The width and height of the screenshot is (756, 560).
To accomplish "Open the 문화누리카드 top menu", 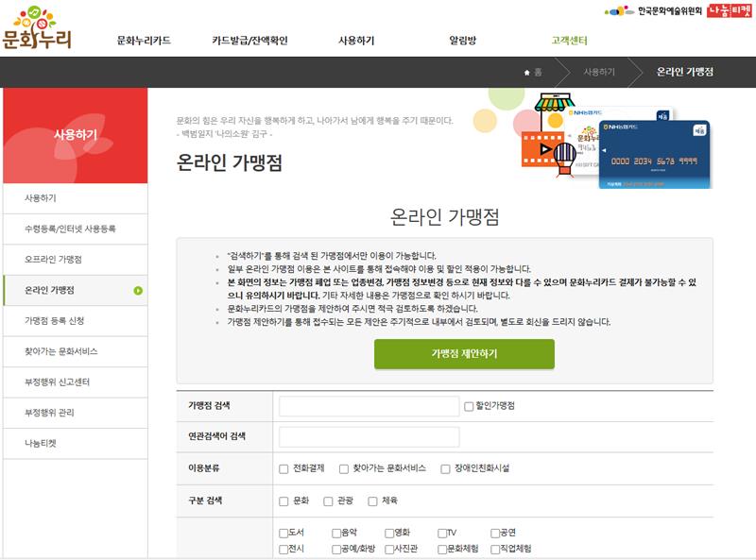I will click(x=144, y=41).
